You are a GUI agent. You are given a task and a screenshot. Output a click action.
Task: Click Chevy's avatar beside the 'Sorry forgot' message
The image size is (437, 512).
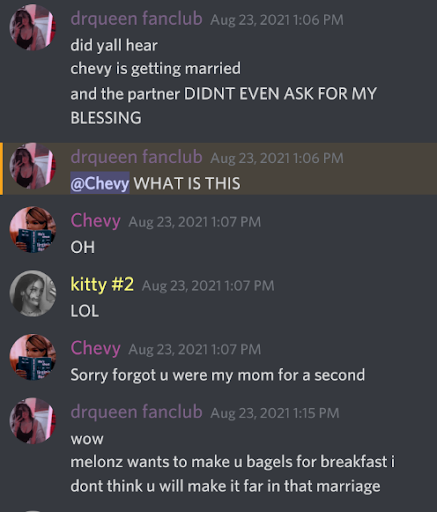pyautogui.click(x=33, y=357)
